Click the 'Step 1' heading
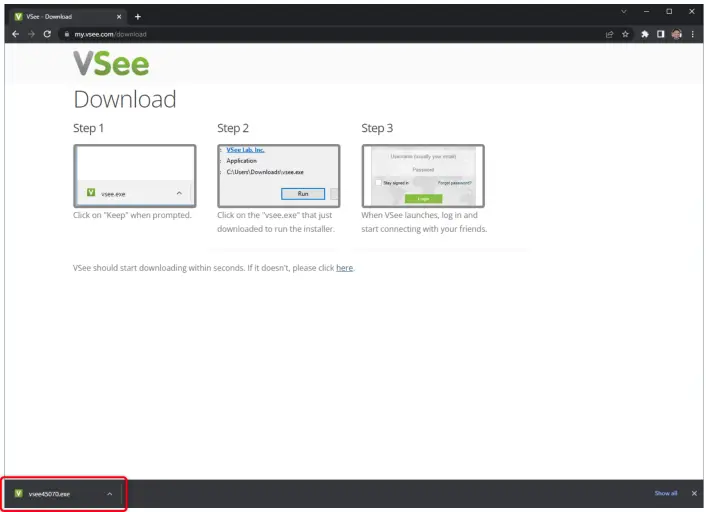The image size is (706, 512). click(88, 128)
